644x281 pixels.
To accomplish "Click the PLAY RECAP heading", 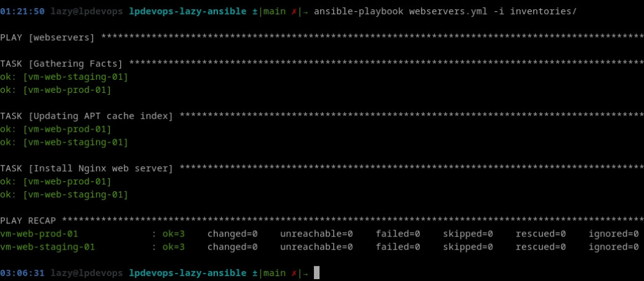I will pos(28,221).
